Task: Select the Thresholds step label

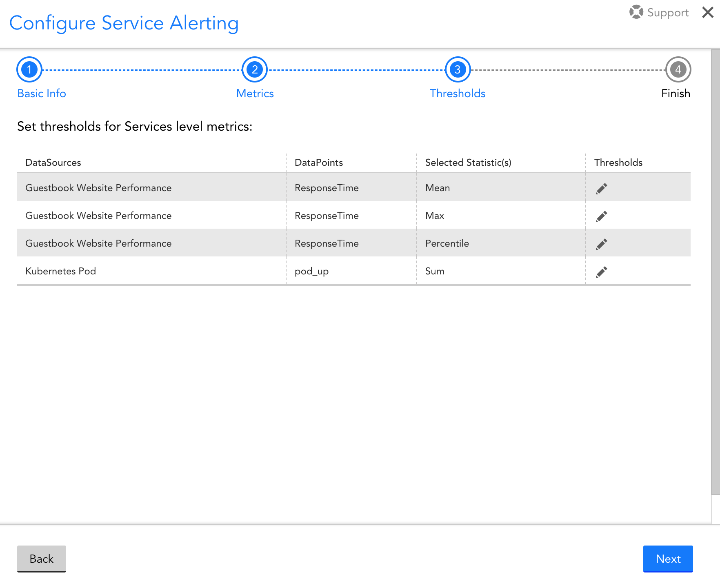Action: pyautogui.click(x=458, y=94)
